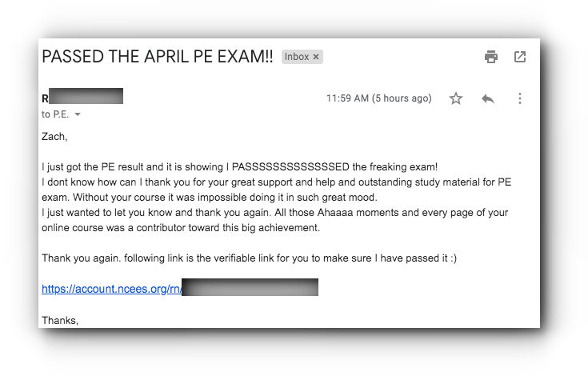Image resolution: width=588 pixels, height=376 pixels.
Task: Open the email in a new window
Action: pos(520,57)
